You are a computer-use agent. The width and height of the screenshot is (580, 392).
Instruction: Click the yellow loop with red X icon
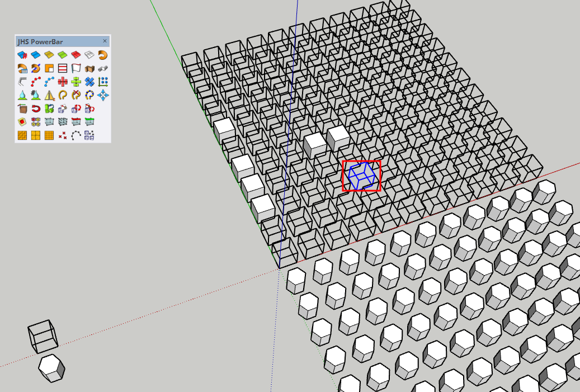76,95
